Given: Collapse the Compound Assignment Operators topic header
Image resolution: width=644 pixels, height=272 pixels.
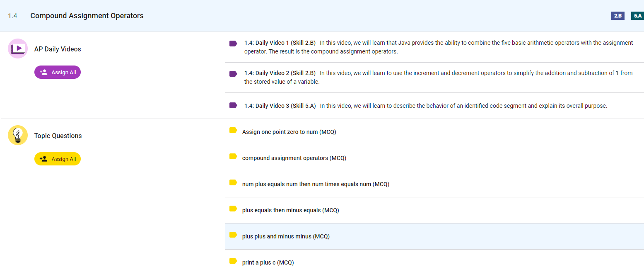Looking at the screenshot, I should tap(87, 16).
